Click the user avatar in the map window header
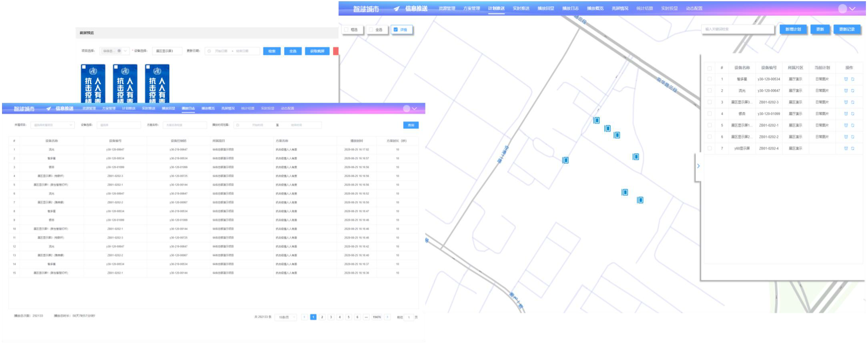Image resolution: width=868 pixels, height=343 pixels. [x=842, y=9]
